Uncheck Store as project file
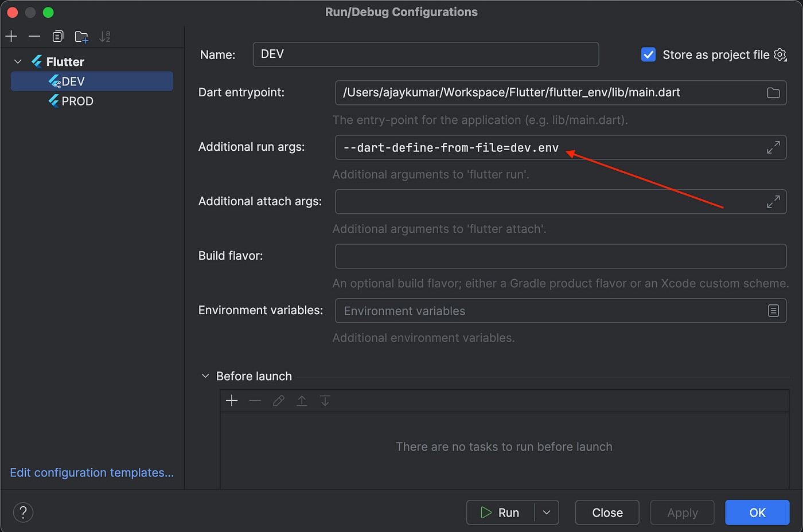The image size is (803, 532). (648, 54)
